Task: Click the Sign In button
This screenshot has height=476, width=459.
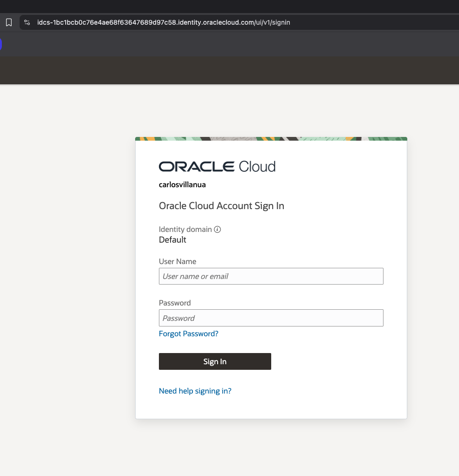Action: point(215,361)
